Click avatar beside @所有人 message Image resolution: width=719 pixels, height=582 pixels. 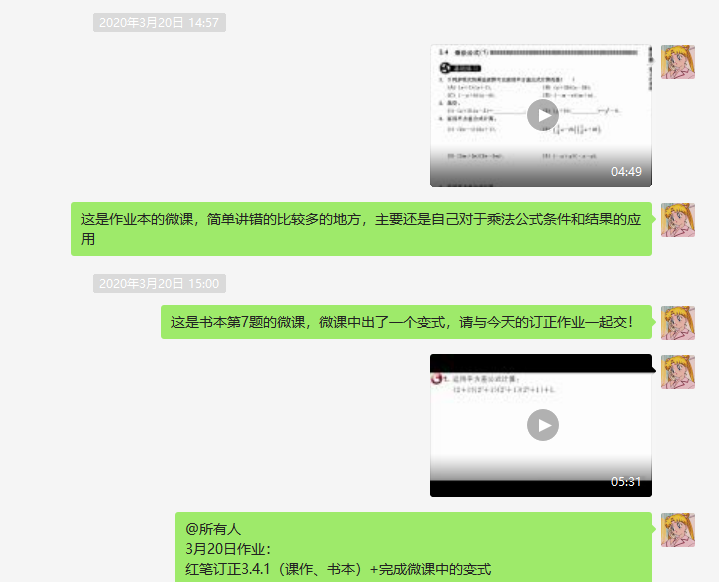pos(678,530)
